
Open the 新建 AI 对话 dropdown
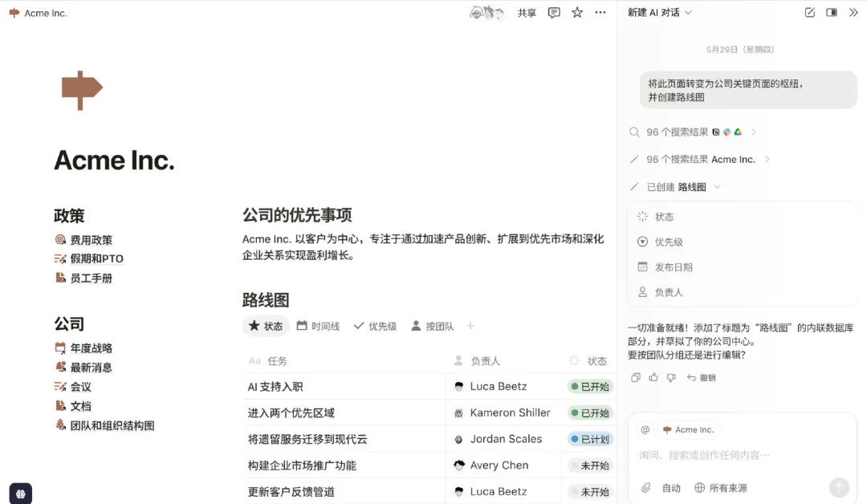tap(660, 12)
